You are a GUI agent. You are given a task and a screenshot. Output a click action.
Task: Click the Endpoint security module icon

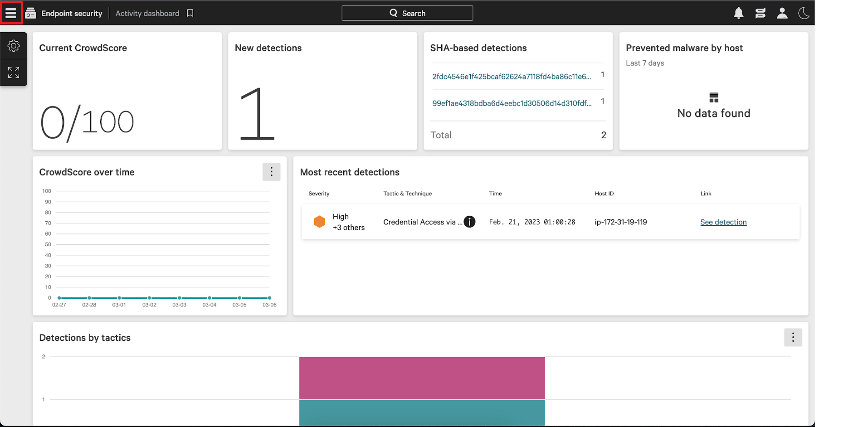30,13
